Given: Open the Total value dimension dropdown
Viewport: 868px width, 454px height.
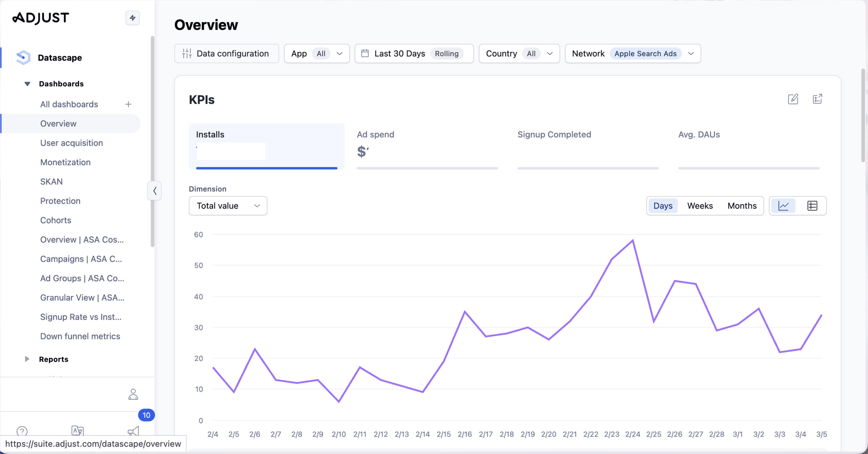Looking at the screenshot, I should (x=228, y=206).
